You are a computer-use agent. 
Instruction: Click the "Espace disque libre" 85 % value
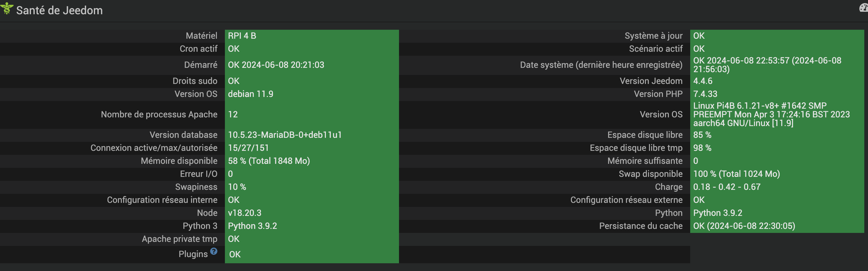click(702, 135)
